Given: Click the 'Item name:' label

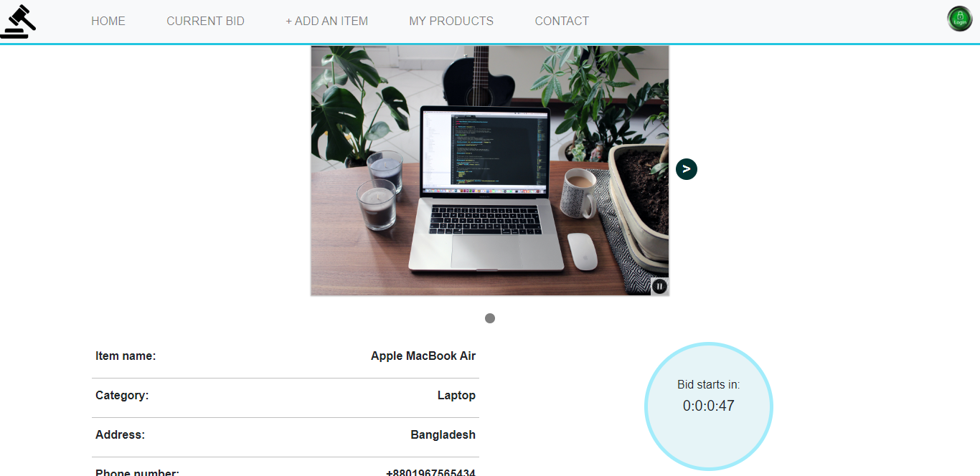Looking at the screenshot, I should 126,356.
